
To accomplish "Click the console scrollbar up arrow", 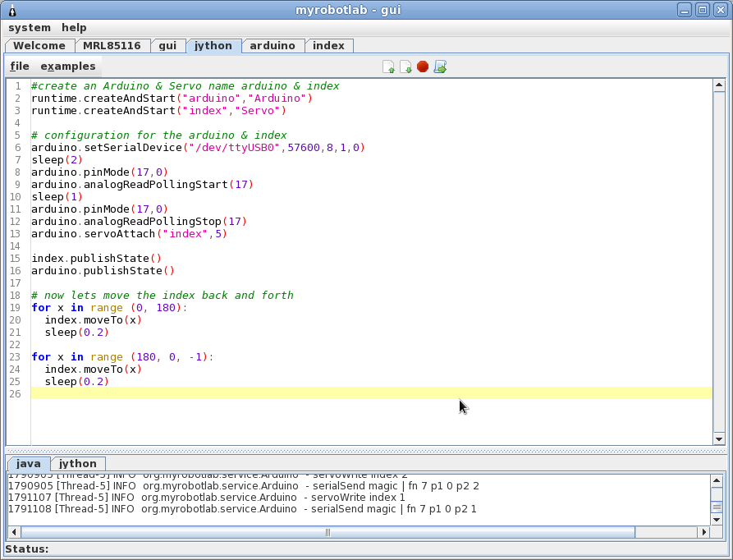I will pyautogui.click(x=717, y=480).
